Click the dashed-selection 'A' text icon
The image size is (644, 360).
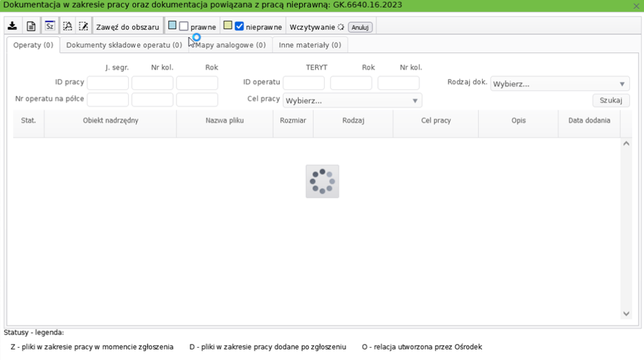click(x=68, y=26)
